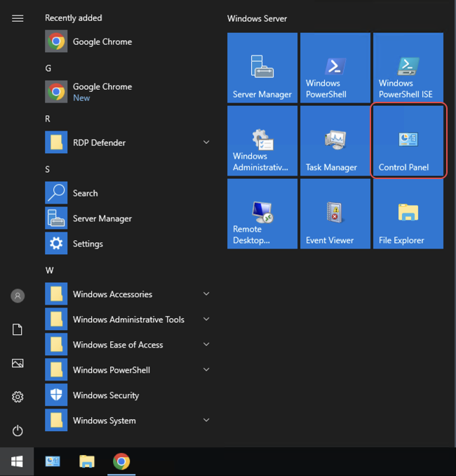Open the Windows System folder icon

(56, 420)
